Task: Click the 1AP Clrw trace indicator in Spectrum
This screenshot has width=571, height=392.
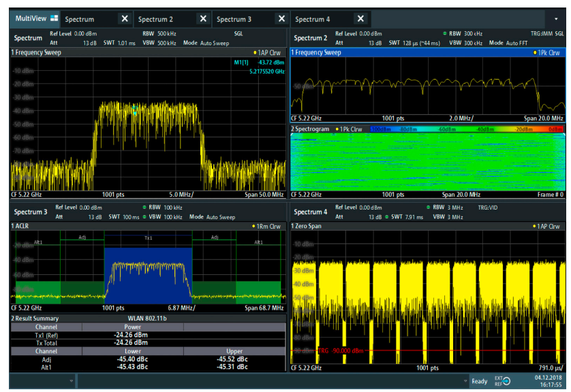Action: click(x=267, y=52)
